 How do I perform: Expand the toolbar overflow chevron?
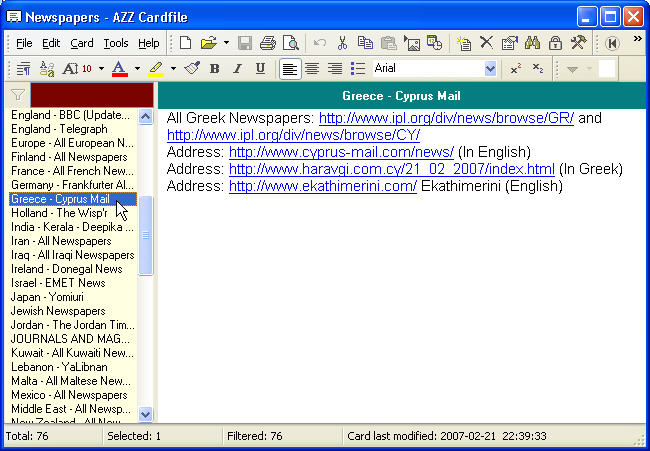pos(638,39)
